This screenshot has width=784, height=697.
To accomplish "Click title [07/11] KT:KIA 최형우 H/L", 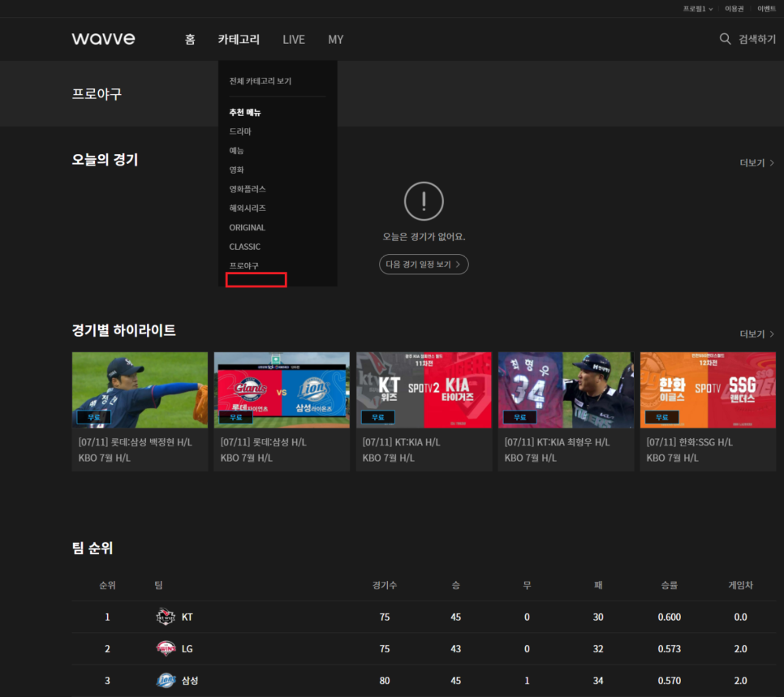I will 557,442.
